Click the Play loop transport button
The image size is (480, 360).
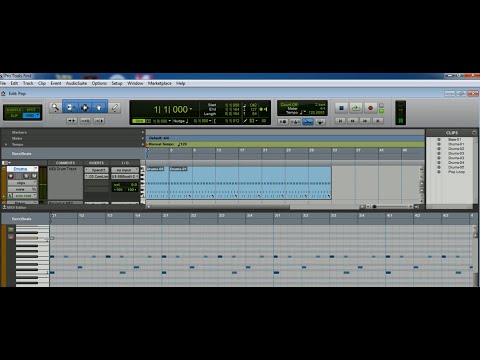coord(356,108)
